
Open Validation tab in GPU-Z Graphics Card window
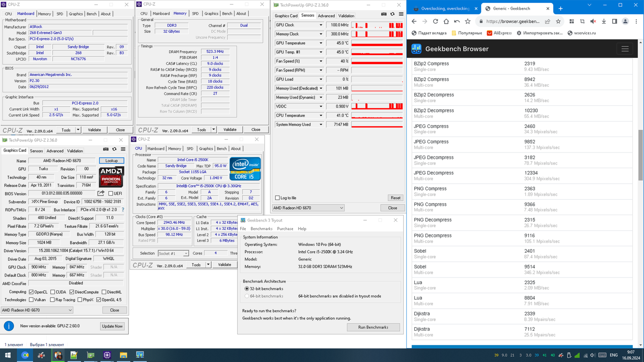click(x=75, y=151)
